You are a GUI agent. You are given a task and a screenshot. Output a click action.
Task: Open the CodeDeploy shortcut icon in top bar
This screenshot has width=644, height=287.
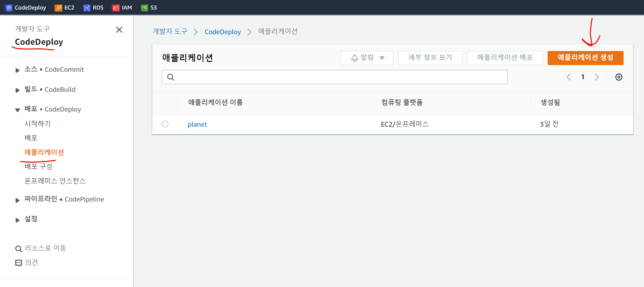9,8
